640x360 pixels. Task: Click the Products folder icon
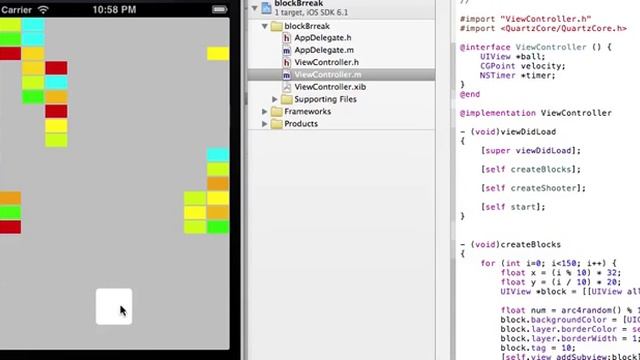(277, 124)
